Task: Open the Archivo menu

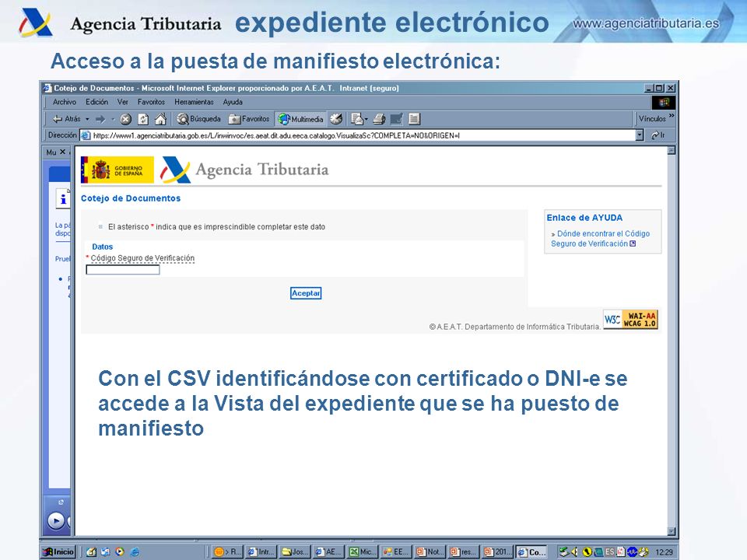Action: 65,102
